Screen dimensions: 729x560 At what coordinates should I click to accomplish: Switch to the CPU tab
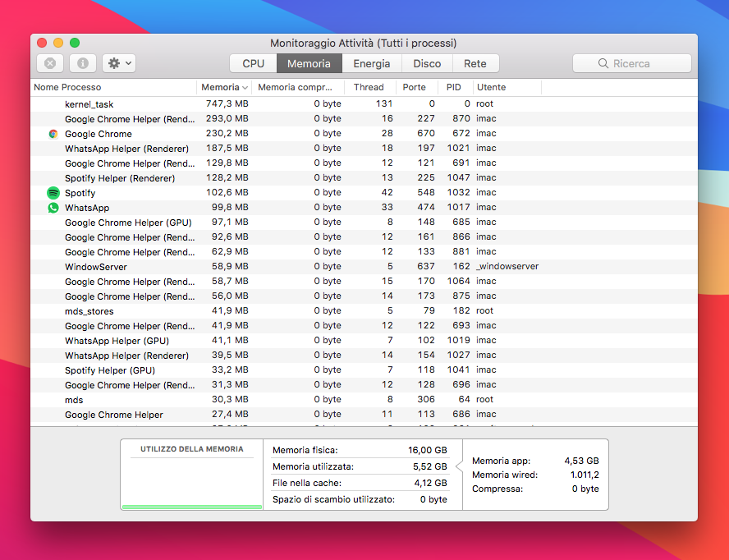[254, 63]
